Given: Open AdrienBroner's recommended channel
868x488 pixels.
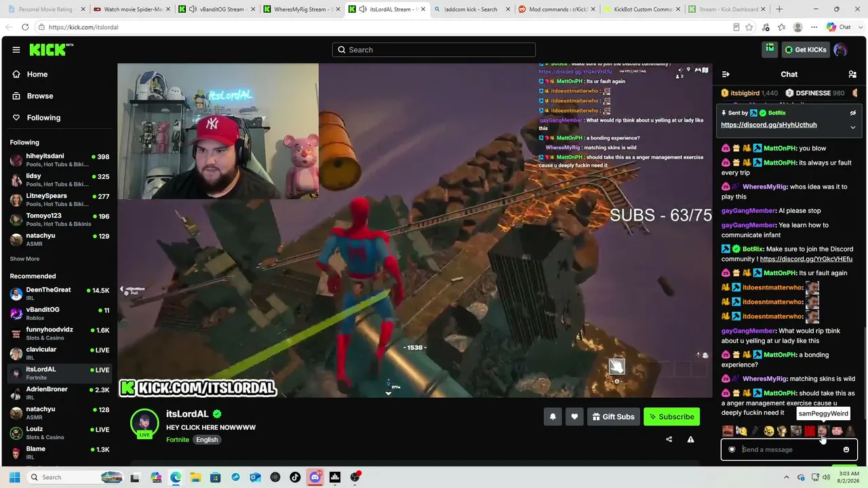Looking at the screenshot, I should (60, 393).
